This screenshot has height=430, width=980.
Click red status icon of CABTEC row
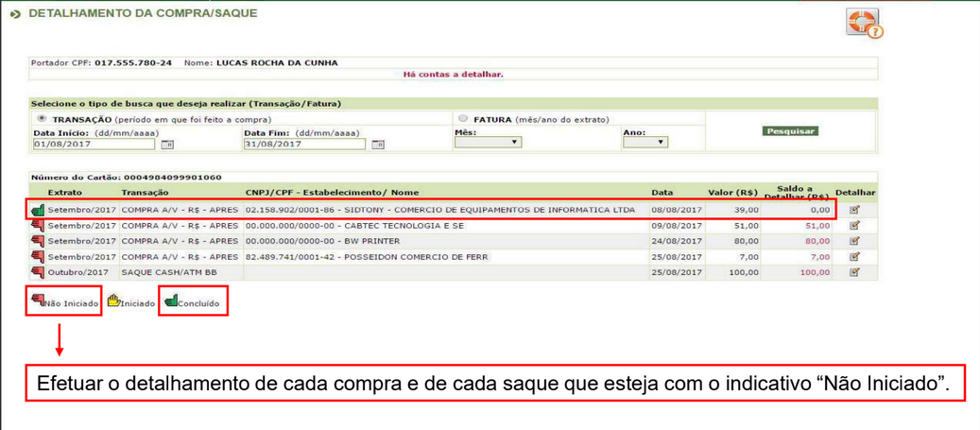(x=39, y=226)
